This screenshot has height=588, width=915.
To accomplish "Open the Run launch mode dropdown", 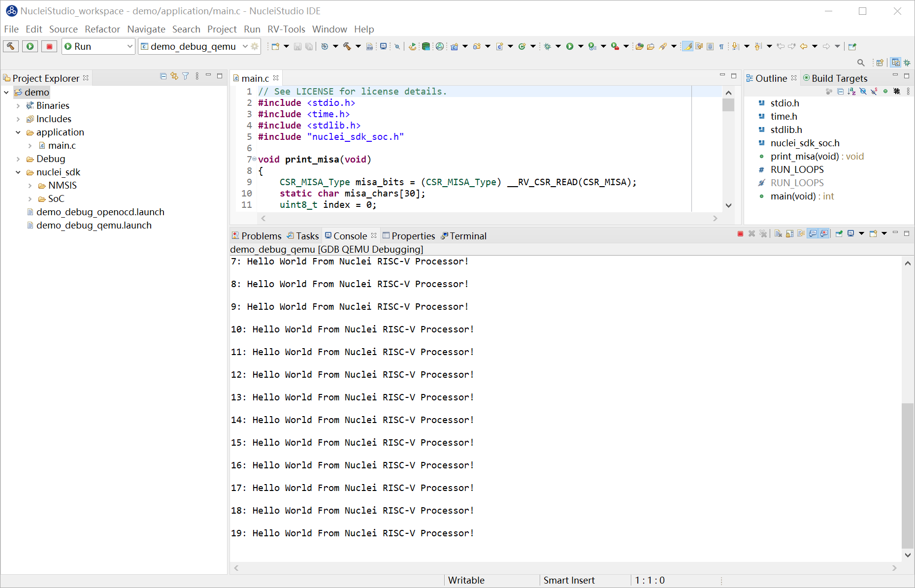I will point(130,46).
